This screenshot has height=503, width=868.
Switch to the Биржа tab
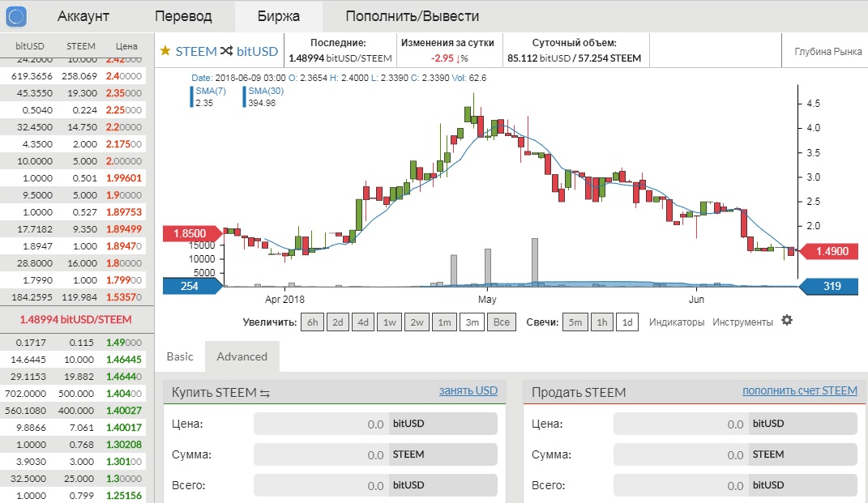[279, 16]
